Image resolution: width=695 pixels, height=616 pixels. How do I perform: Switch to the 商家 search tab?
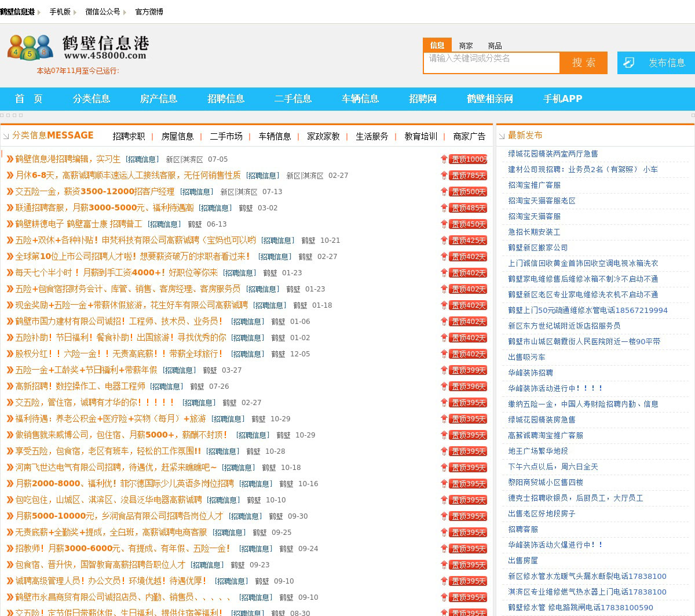tap(466, 46)
